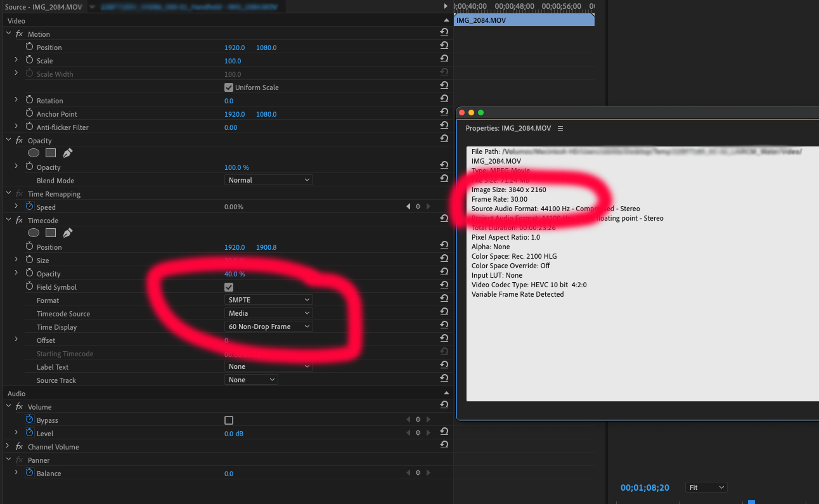Uncheck the Field Symbol checkbox
Screen dimensions: 819x504
pos(229,287)
